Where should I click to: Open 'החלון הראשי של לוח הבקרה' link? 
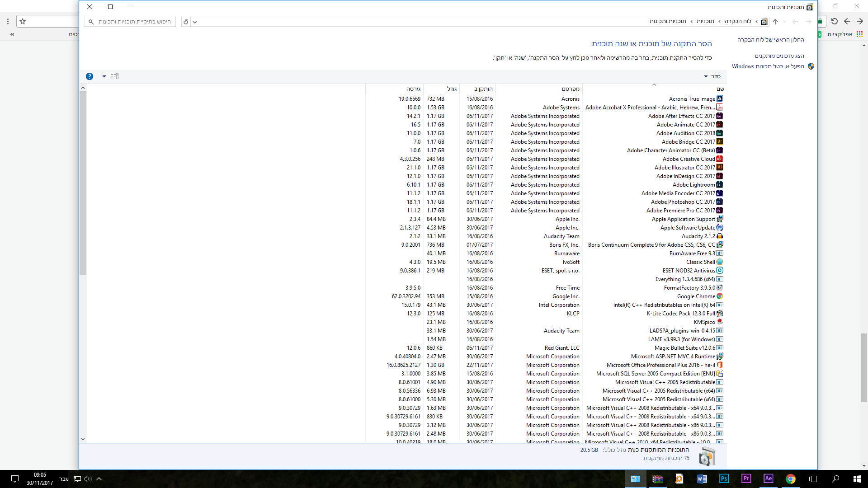tap(771, 40)
